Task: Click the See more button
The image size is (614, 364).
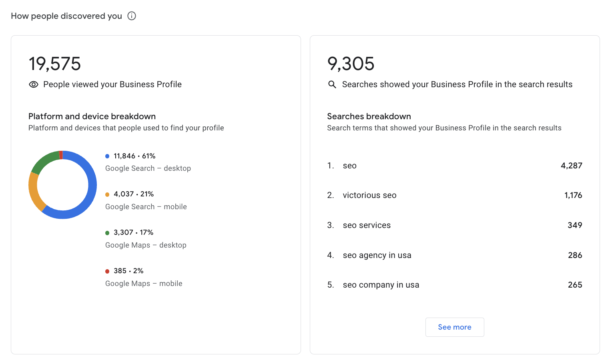Action: [x=454, y=327]
